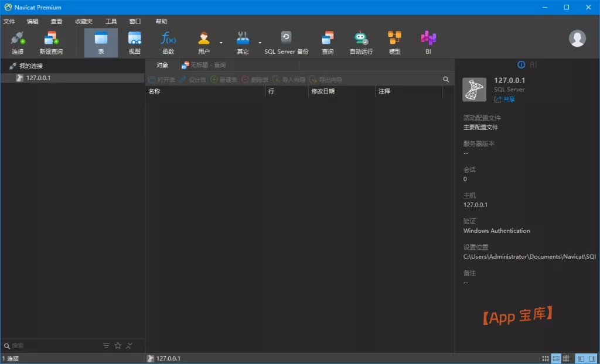Toggle the left navigation pane visibility
The height and width of the screenshot is (364, 600).
[x=581, y=358]
